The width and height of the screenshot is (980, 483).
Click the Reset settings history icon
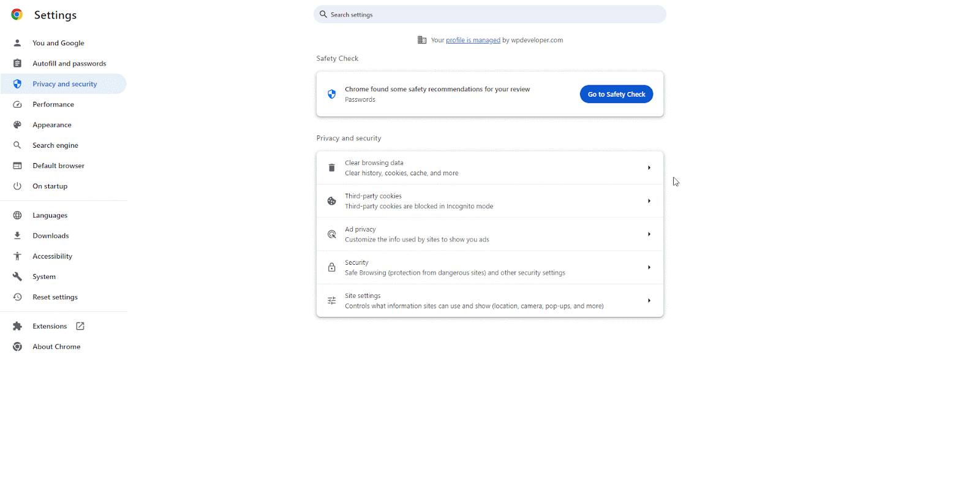(18, 297)
